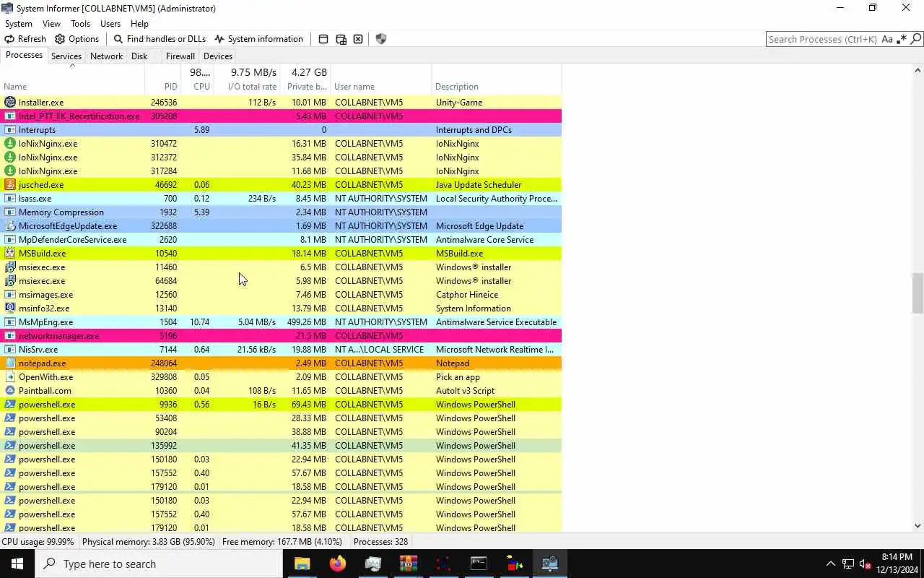Open the Help menu

(139, 24)
